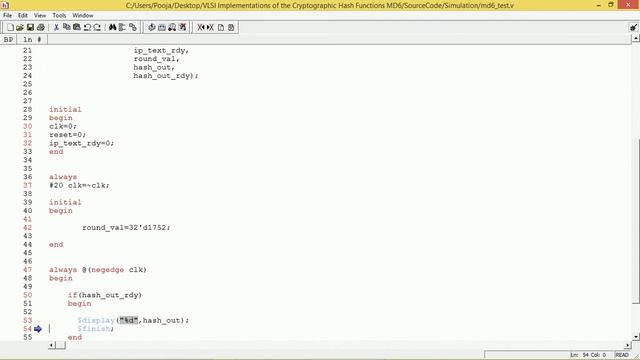Redo the last edit
The height and width of the screenshot is (360, 640).
coord(97,27)
